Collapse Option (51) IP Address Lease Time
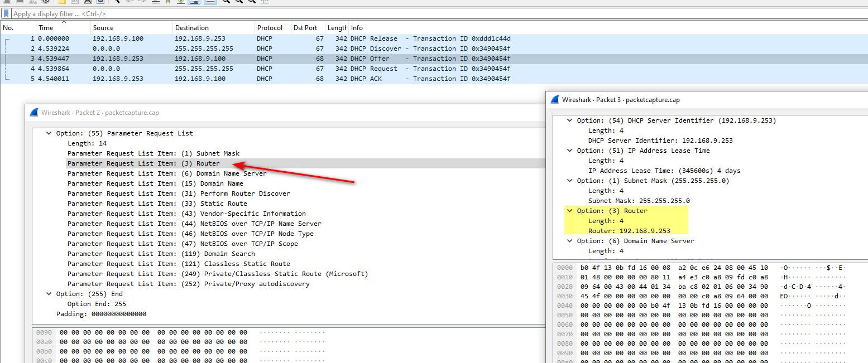The image size is (868, 363). (570, 151)
